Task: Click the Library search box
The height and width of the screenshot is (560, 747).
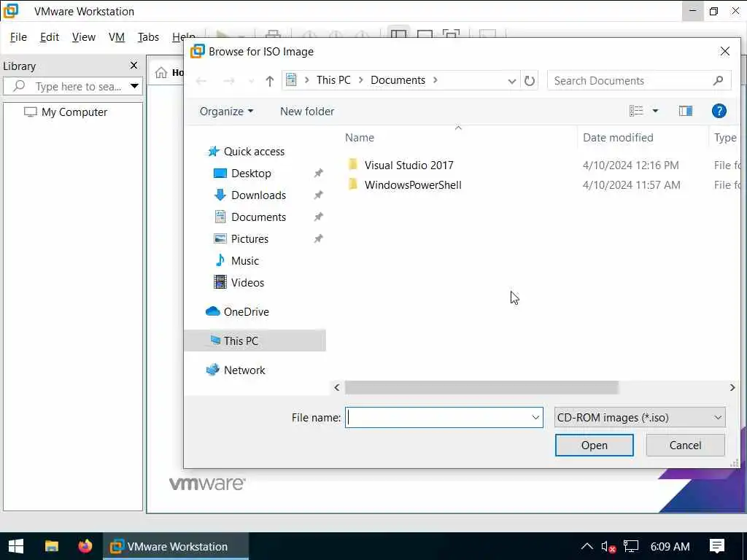Action: pos(71,87)
